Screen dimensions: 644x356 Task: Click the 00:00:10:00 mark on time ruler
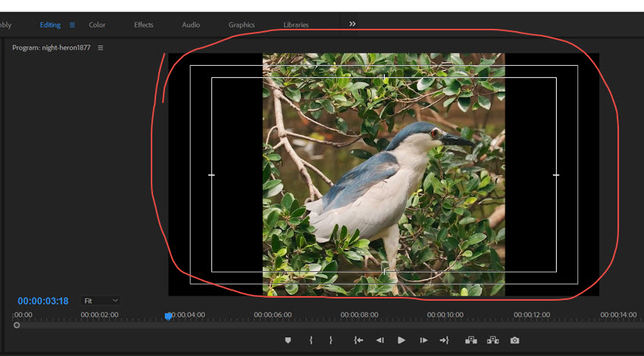click(x=445, y=315)
